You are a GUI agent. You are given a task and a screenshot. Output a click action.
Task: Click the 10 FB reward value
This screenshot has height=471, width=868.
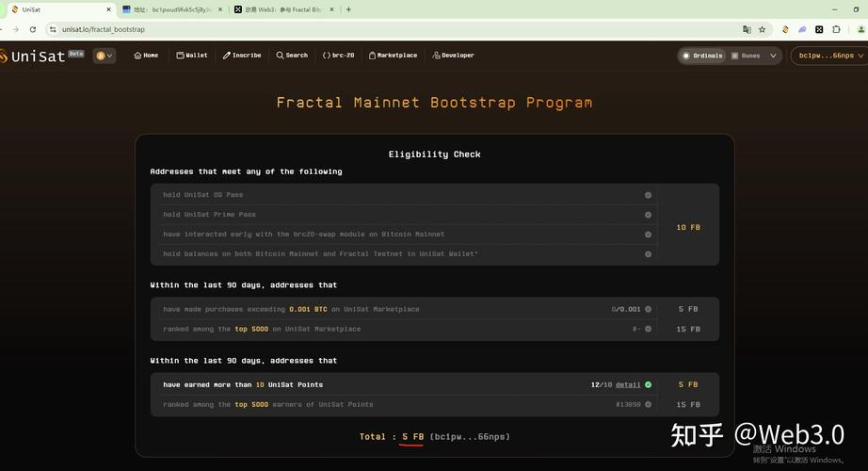pyautogui.click(x=688, y=227)
